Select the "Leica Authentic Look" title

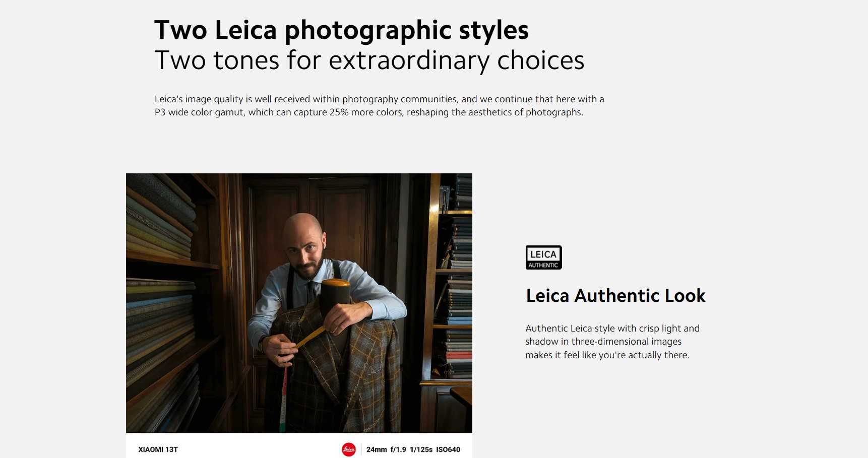(x=615, y=296)
